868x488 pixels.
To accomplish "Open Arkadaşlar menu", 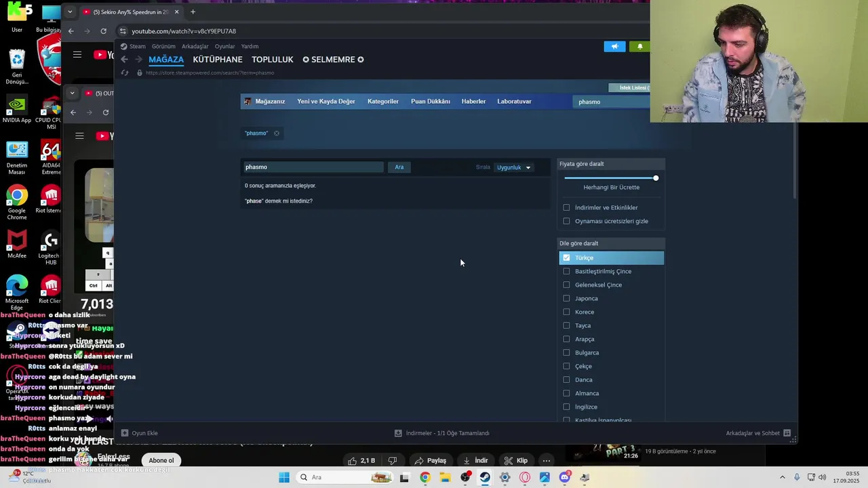I will [195, 47].
